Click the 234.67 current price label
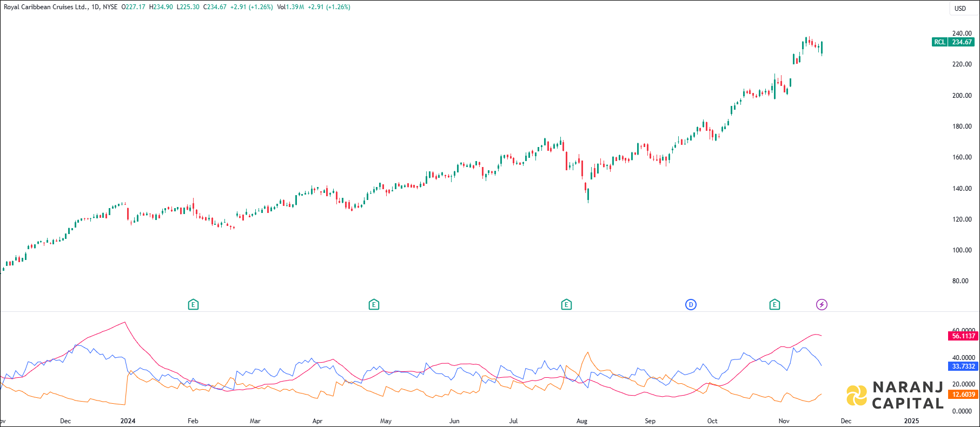Viewport: 980px width, 427px height. 962,42
